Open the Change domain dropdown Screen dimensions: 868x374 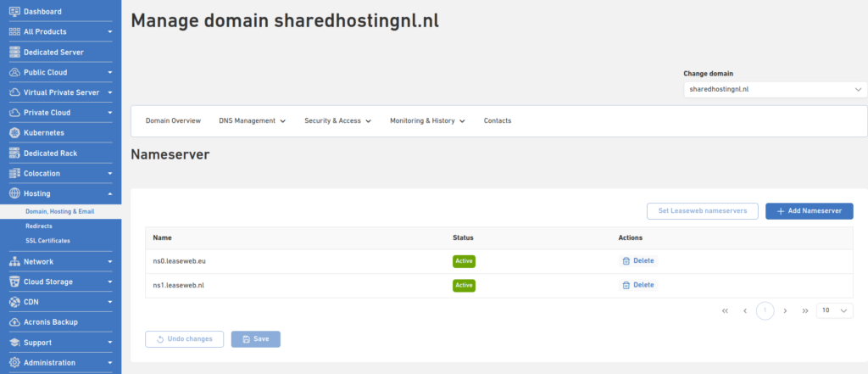click(775, 89)
